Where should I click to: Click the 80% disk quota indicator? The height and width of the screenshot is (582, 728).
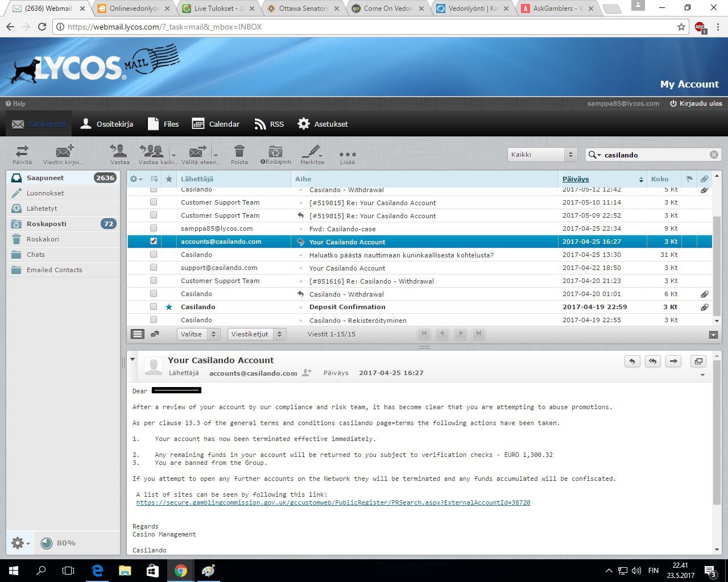tap(59, 543)
